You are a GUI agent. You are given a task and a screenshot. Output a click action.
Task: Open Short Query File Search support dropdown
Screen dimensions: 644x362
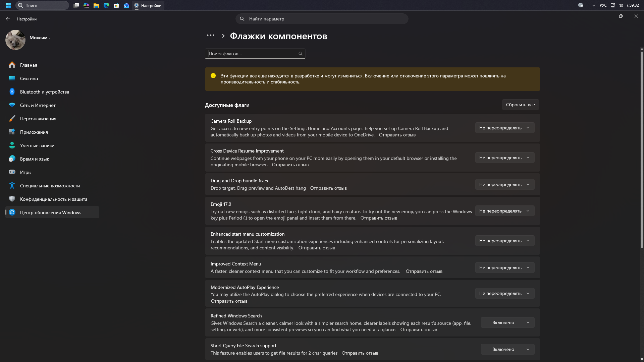[508, 349]
